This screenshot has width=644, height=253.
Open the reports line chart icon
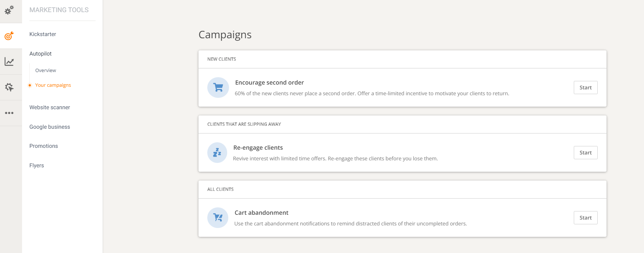[9, 61]
